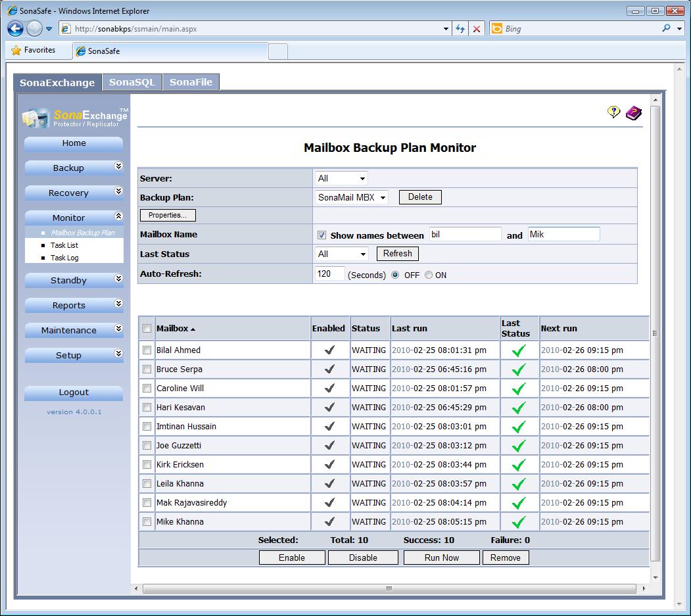
Task: Click the Auto-Refresh seconds field
Action: click(x=329, y=273)
